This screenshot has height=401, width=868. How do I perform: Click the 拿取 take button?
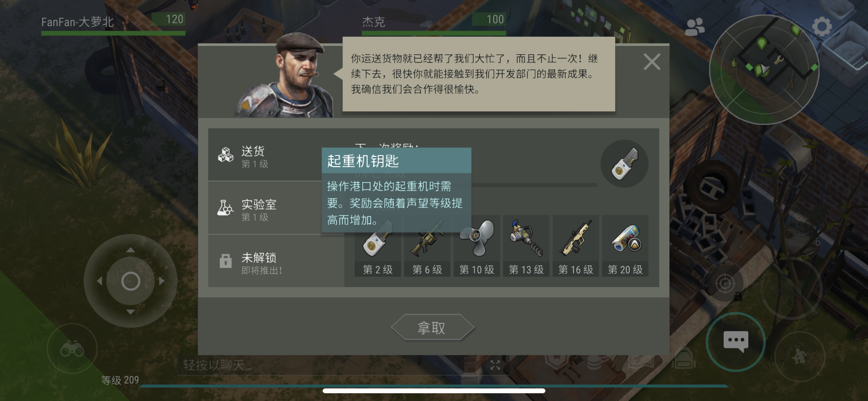coord(432,328)
